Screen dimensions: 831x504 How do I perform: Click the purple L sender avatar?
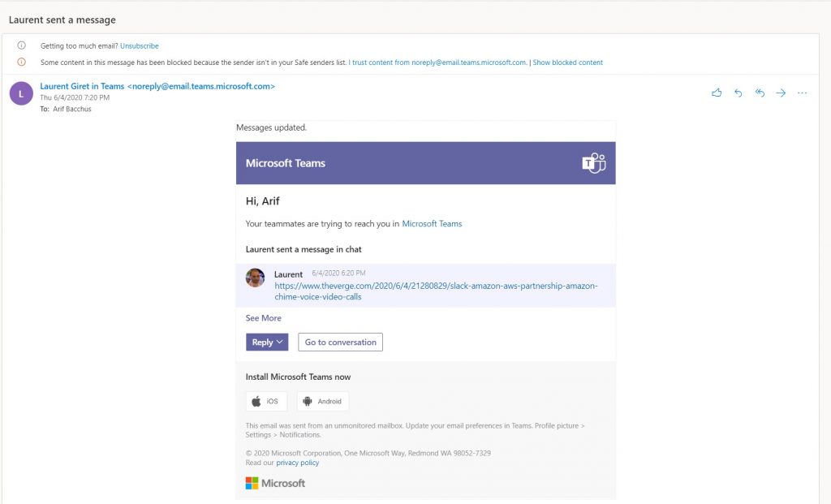21,94
